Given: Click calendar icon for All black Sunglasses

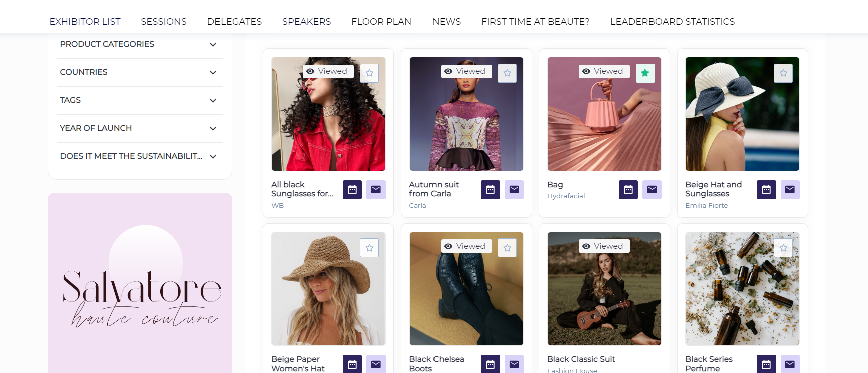Looking at the screenshot, I should pos(352,190).
